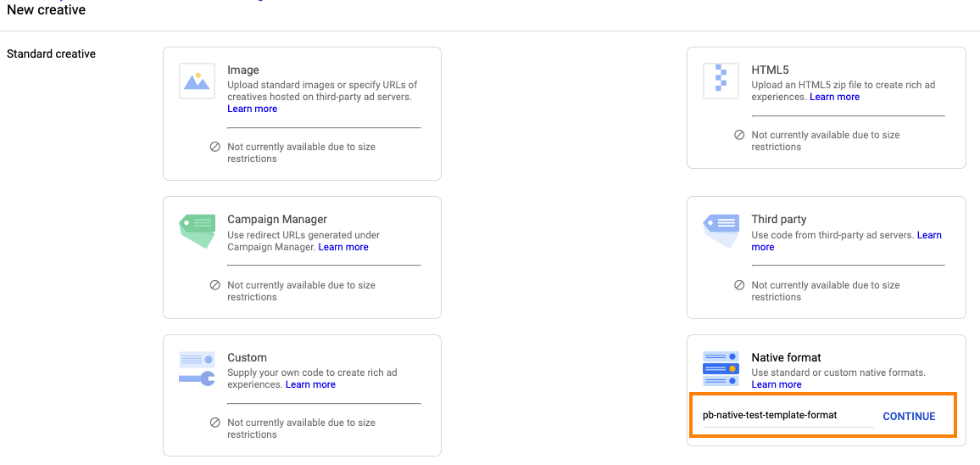Visit Learn more link for Custom creative
This screenshot has width=980, height=465.
[x=310, y=384]
